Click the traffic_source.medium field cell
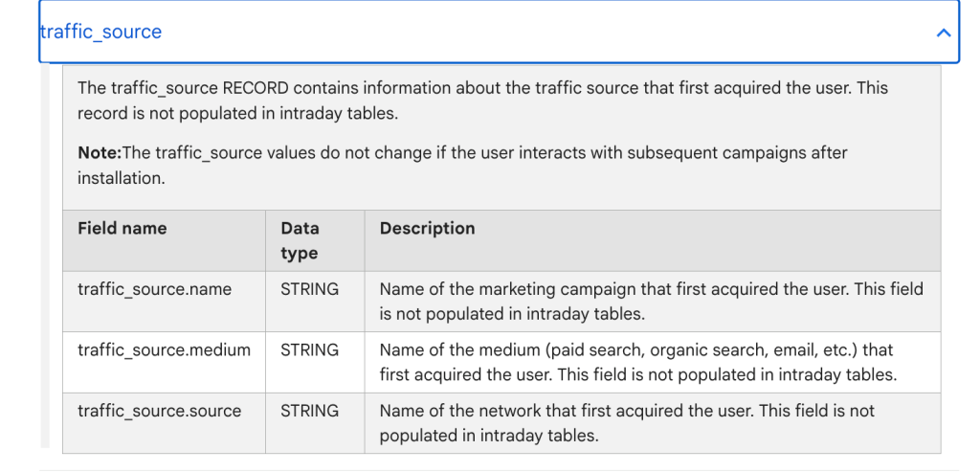This screenshot has width=980, height=472. click(x=164, y=350)
